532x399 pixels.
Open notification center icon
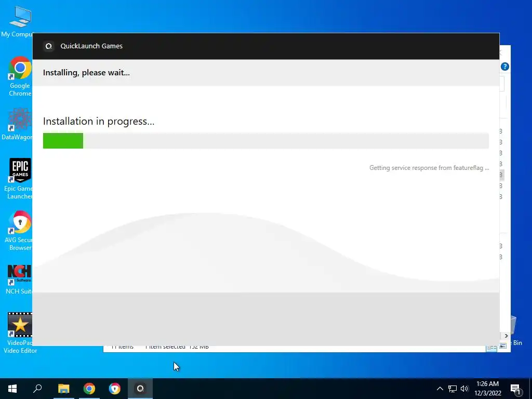[x=516, y=389]
